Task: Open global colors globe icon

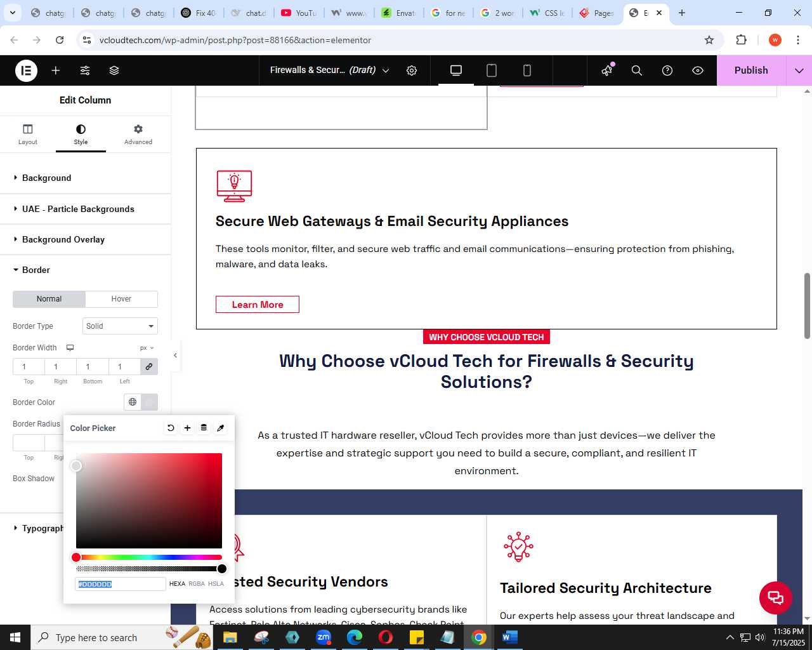Action: [133, 402]
